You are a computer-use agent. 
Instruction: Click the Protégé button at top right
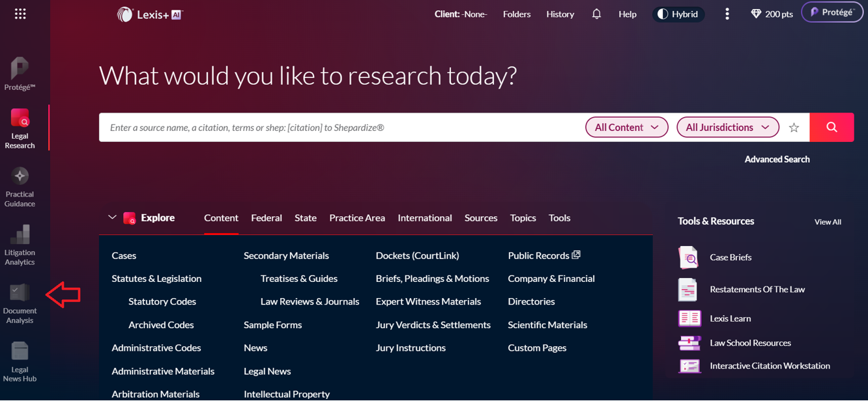point(832,12)
